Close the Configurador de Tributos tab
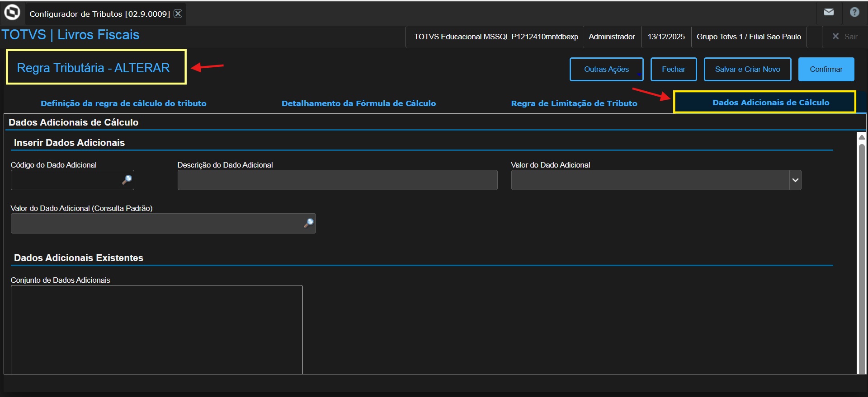 tap(178, 14)
